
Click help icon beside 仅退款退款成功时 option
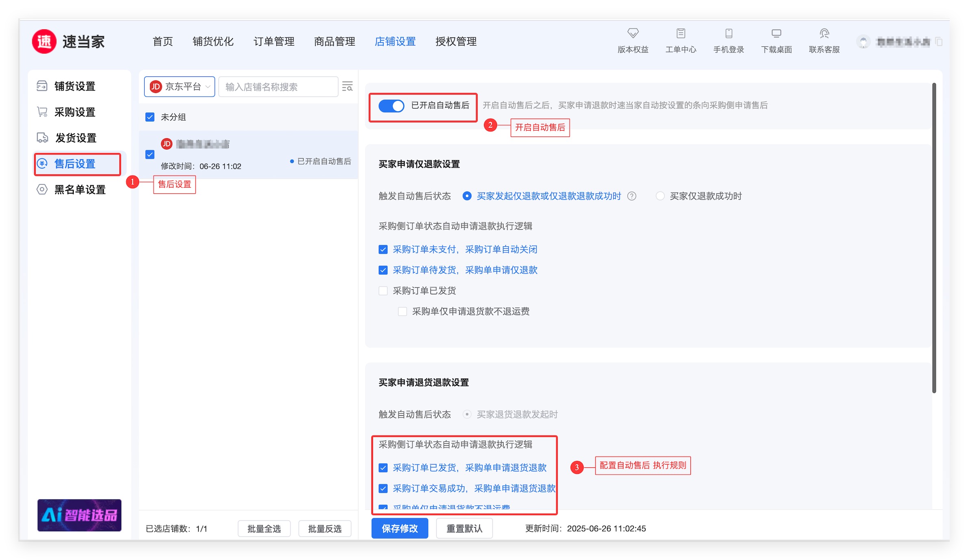(632, 196)
